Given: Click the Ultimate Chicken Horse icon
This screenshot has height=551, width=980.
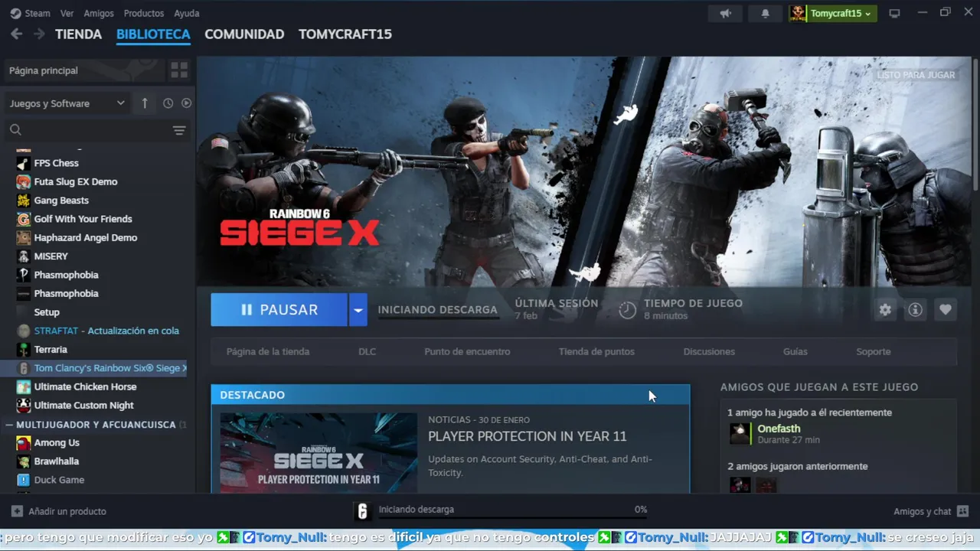Looking at the screenshot, I should point(24,386).
